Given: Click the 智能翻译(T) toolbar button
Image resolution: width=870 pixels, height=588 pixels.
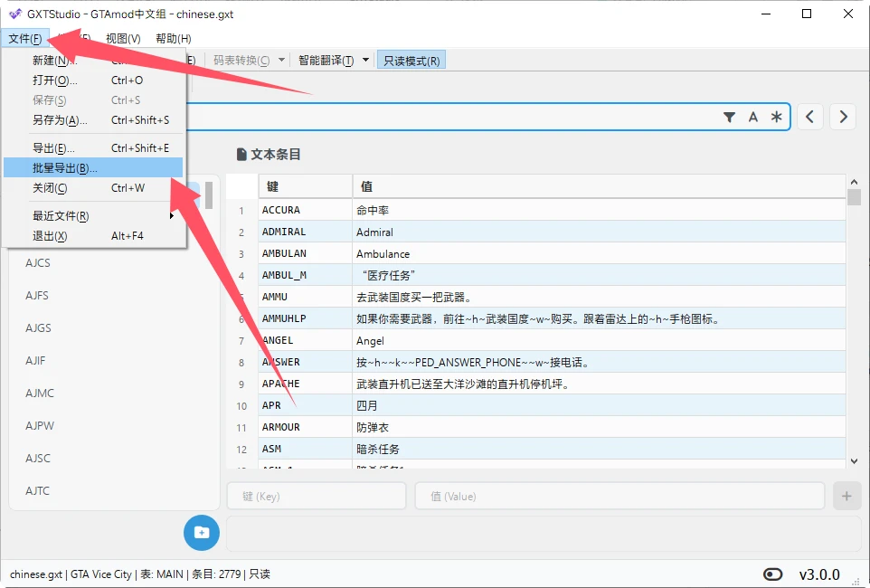Looking at the screenshot, I should (x=326, y=61).
